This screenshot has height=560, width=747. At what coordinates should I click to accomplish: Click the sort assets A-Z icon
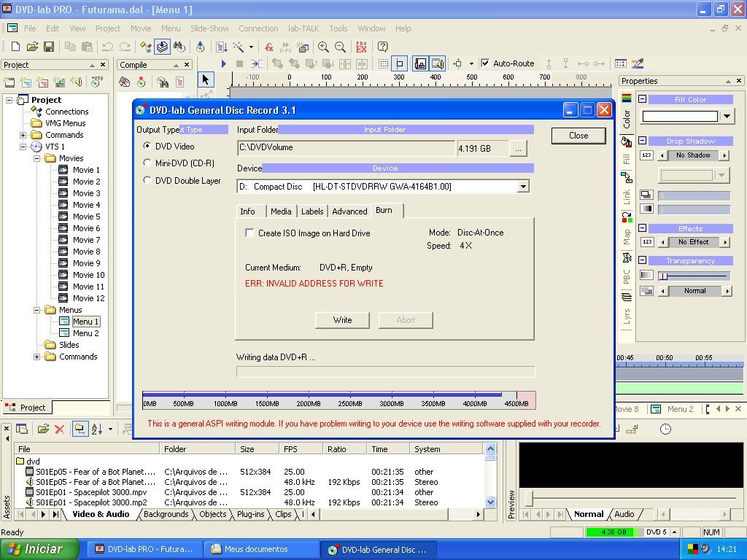(97, 429)
